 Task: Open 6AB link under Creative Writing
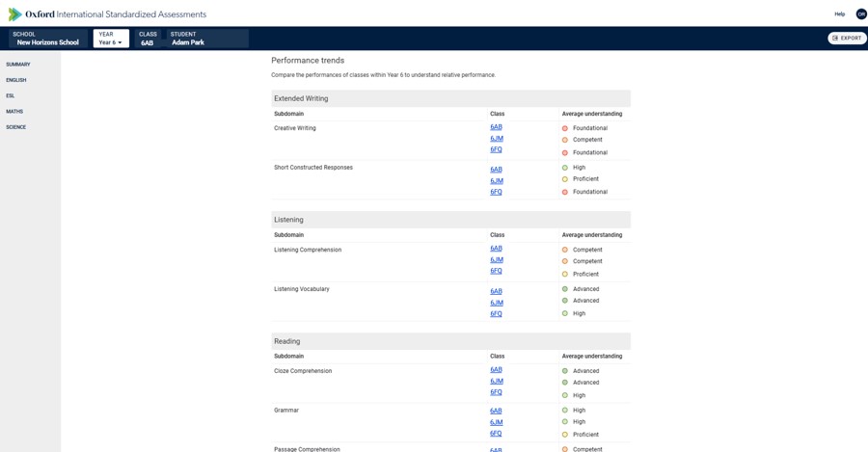pos(496,127)
